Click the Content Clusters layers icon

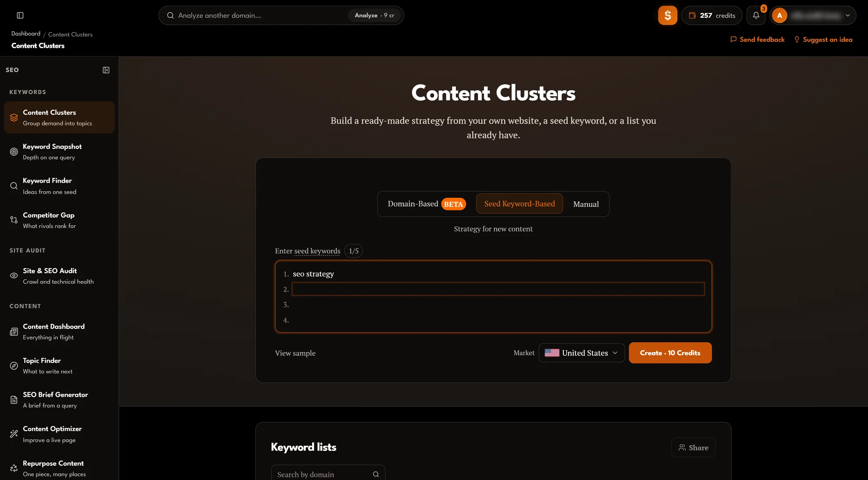coord(14,118)
